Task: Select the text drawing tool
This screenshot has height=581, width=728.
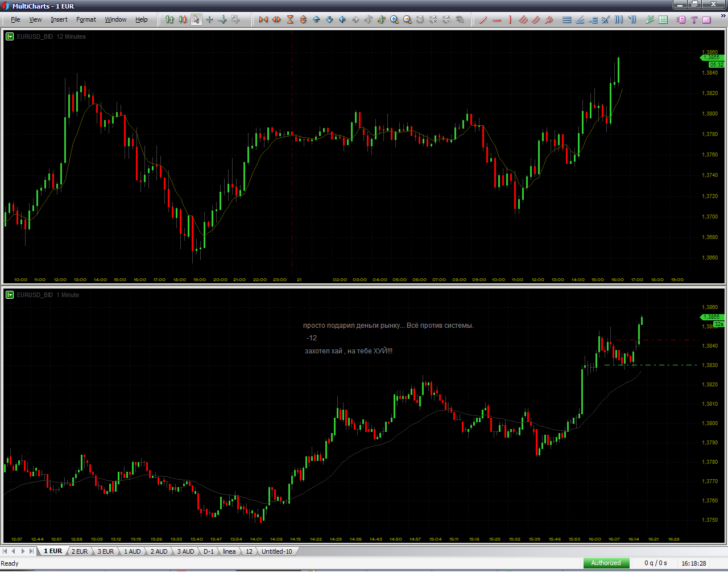Action: 694,19
